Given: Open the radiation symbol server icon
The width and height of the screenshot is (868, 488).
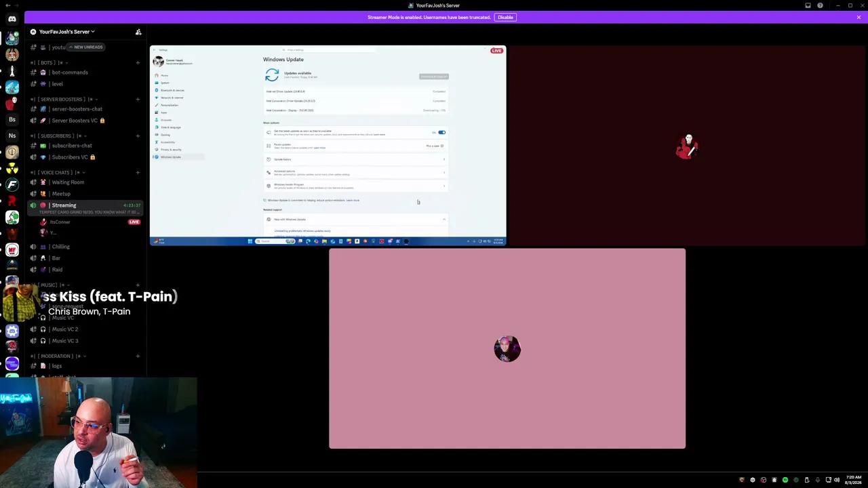Looking at the screenshot, I should pyautogui.click(x=12, y=168).
